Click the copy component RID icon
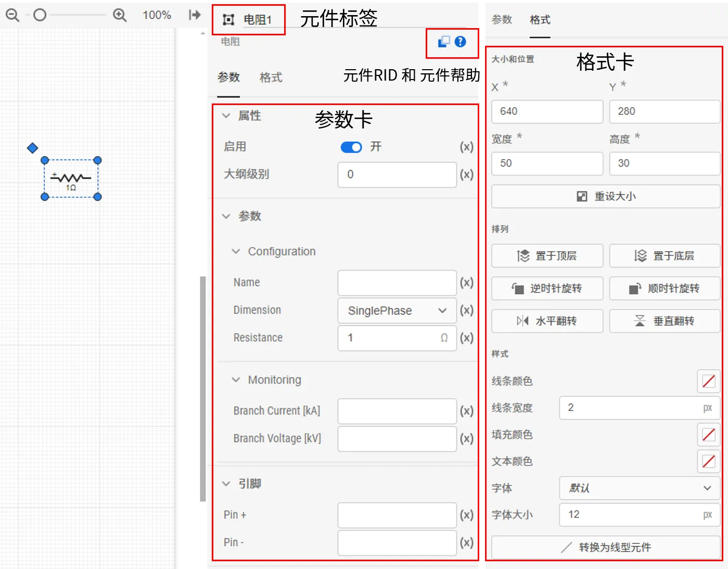The width and height of the screenshot is (728, 569). (x=444, y=42)
